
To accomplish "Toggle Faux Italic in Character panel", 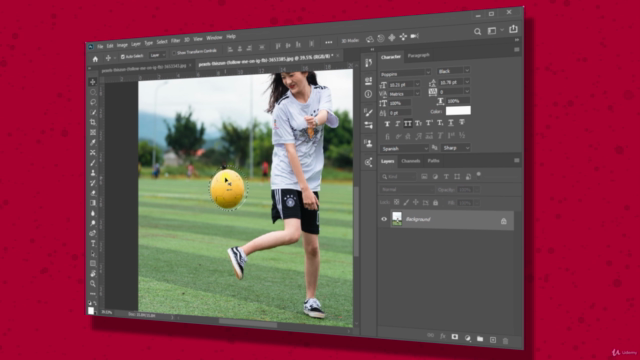I will (x=398, y=123).
